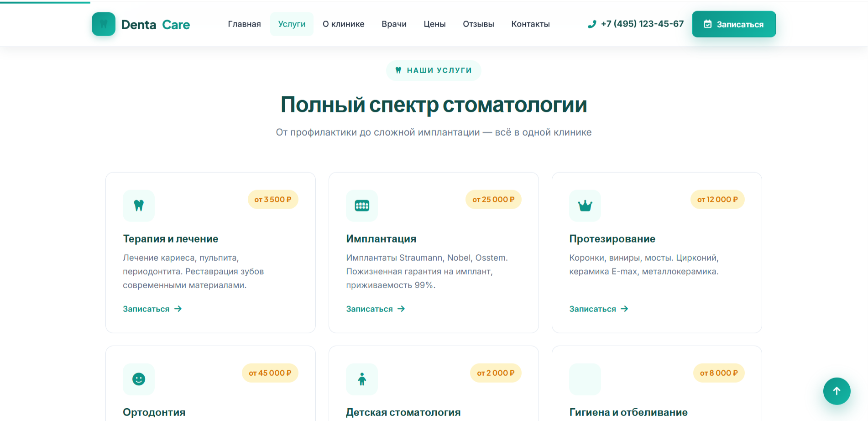Click the от 45 000 ₽ price badge
The image size is (868, 421).
(x=270, y=373)
